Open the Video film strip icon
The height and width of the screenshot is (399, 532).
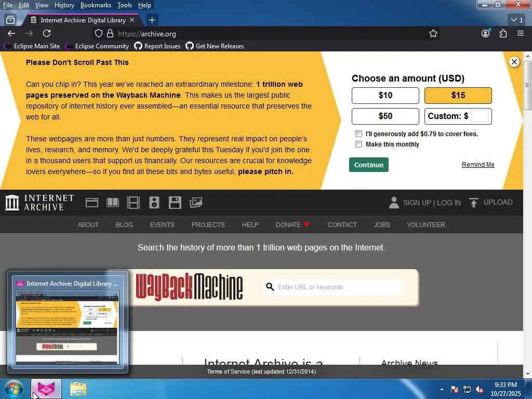(x=134, y=203)
